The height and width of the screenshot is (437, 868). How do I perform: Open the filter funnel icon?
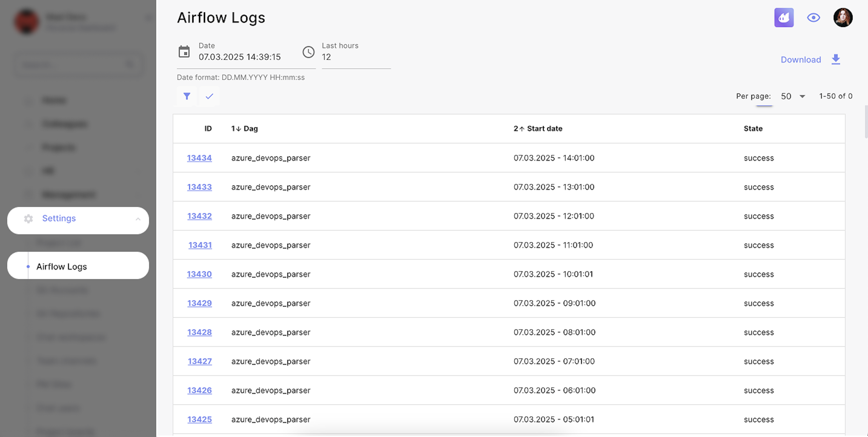pos(187,96)
